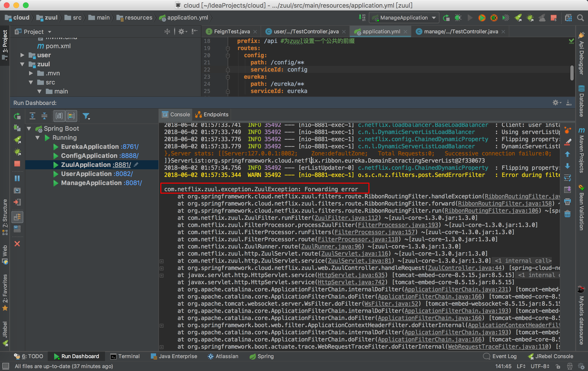
Task: Toggle the Group by Status button
Action: [71, 116]
